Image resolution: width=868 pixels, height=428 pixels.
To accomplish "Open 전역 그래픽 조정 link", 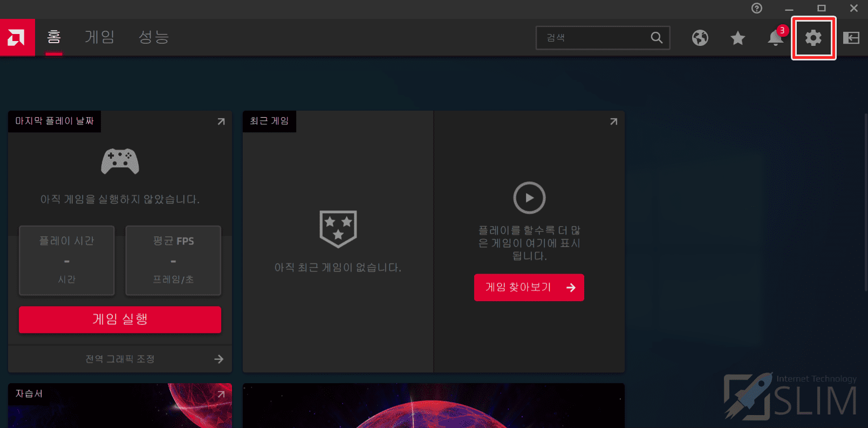I will pos(120,359).
